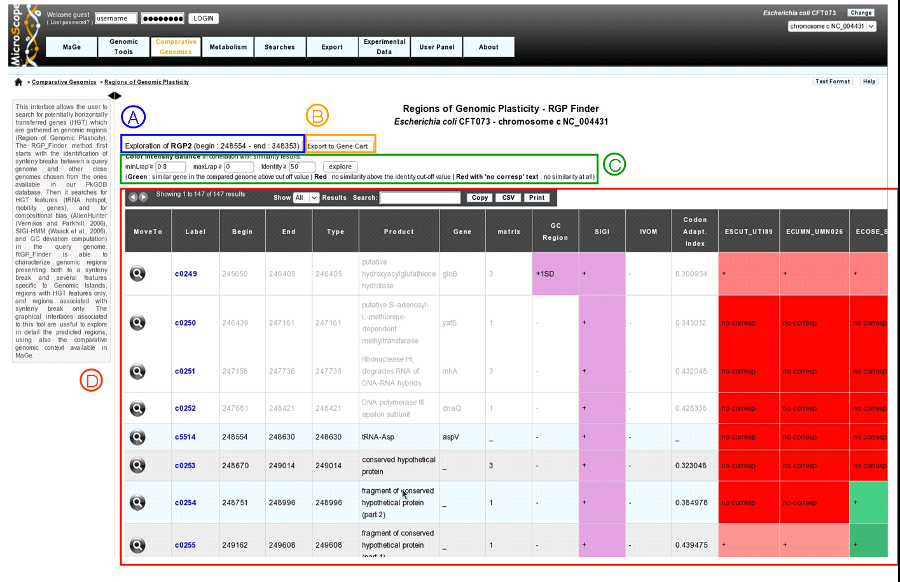This screenshot has width=900, height=582.
Task: Click the Identity threshold input field
Action: coord(302,166)
